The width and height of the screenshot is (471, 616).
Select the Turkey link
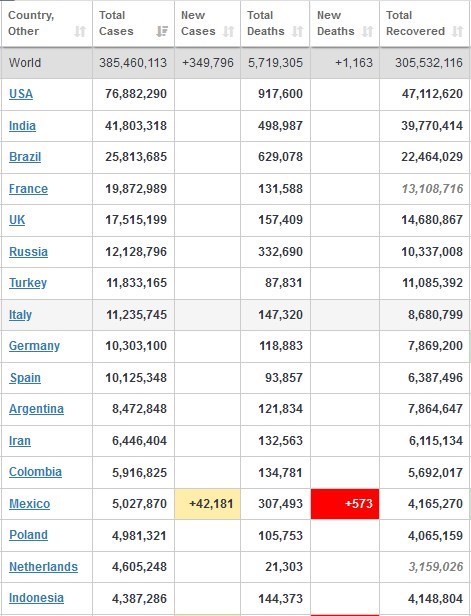[x=28, y=283]
